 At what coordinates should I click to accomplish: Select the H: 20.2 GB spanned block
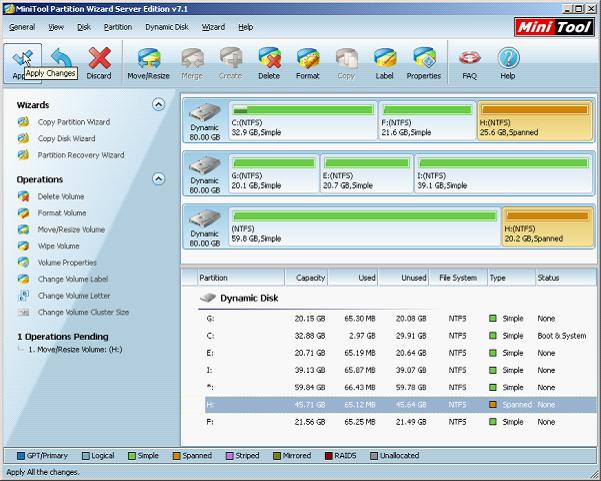tap(547, 227)
